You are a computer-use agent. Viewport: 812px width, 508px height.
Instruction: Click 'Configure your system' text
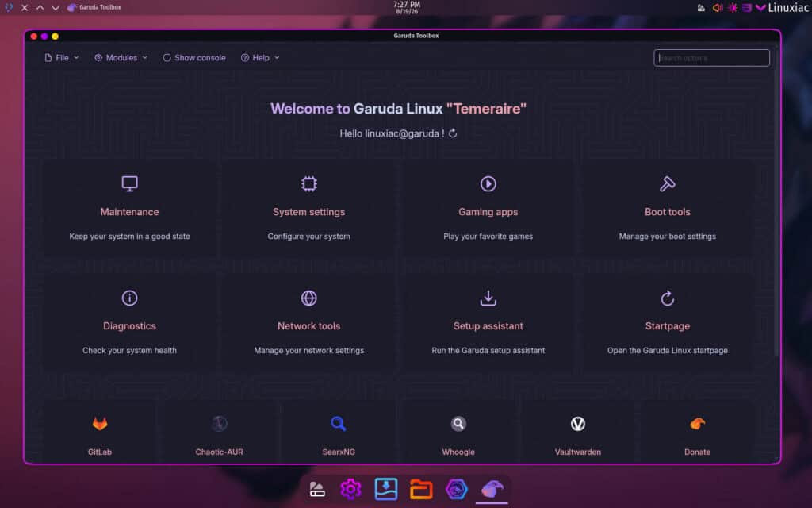point(308,237)
